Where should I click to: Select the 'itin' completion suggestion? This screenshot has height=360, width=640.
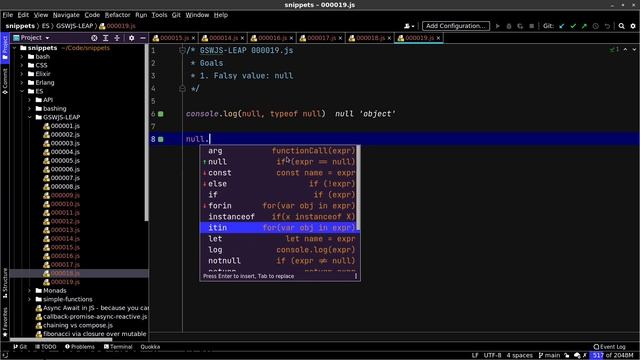[278, 228]
